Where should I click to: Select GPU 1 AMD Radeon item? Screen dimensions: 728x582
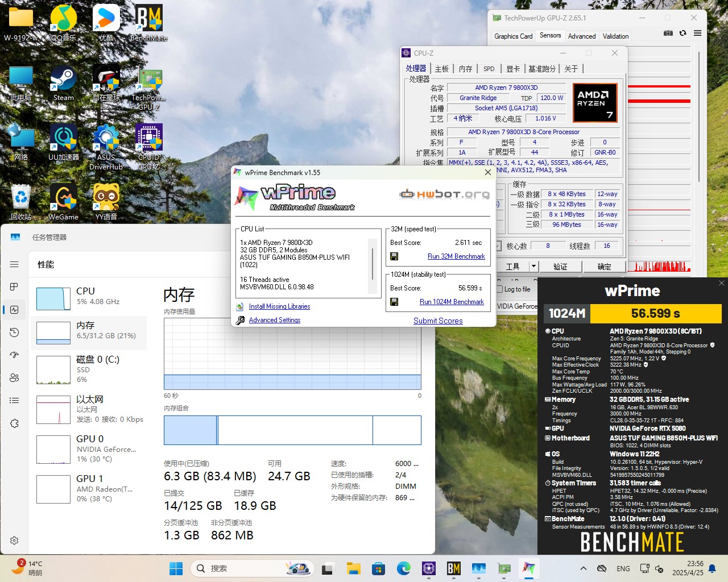point(90,488)
